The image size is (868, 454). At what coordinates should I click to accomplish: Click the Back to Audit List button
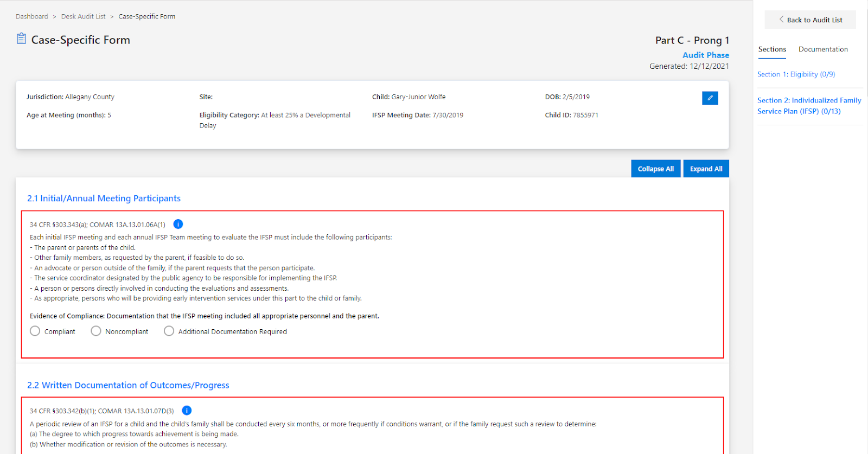click(810, 20)
